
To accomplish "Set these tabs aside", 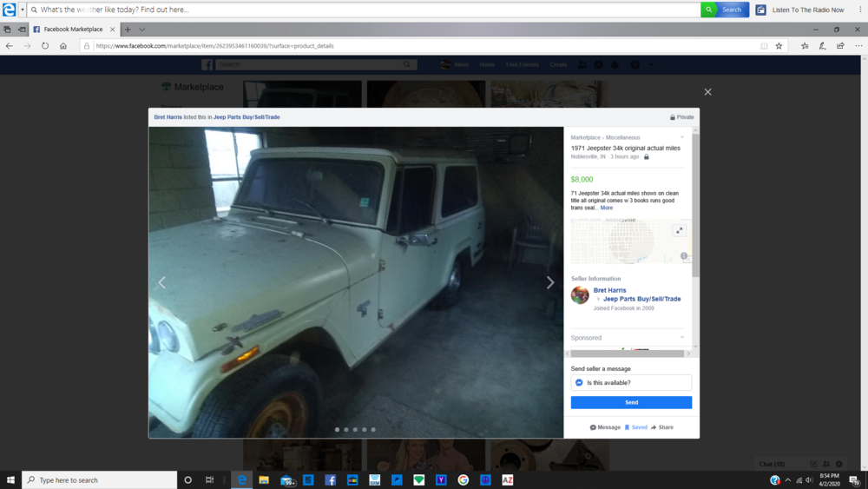I will click(23, 30).
